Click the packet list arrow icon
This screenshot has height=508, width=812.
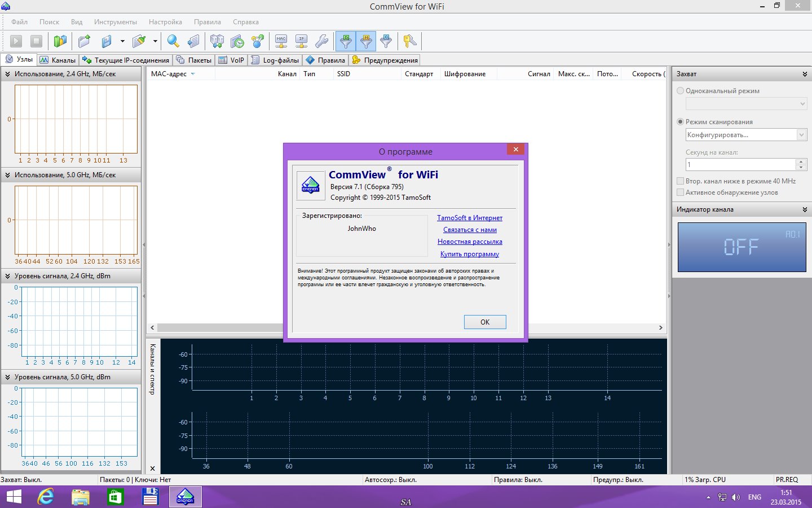193,41
